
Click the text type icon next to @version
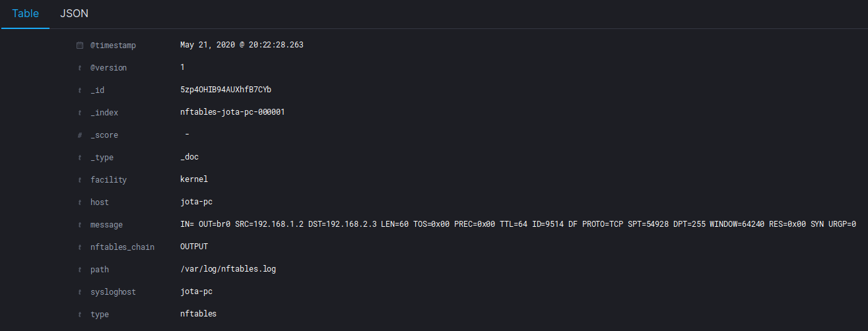(80, 68)
